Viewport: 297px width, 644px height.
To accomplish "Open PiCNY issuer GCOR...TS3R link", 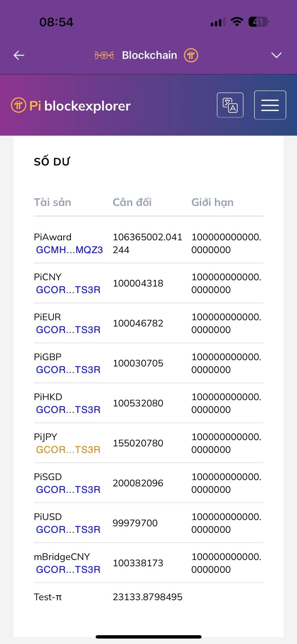I will [x=68, y=290].
